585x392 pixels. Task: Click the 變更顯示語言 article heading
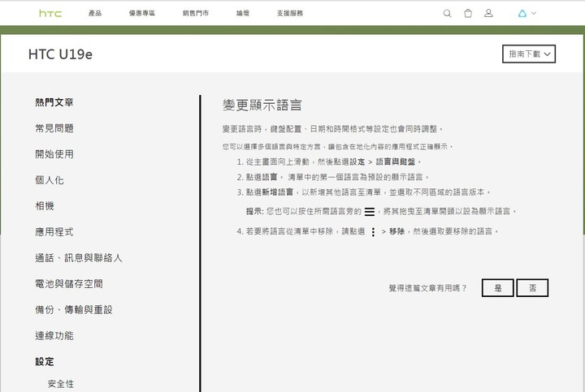coord(262,105)
